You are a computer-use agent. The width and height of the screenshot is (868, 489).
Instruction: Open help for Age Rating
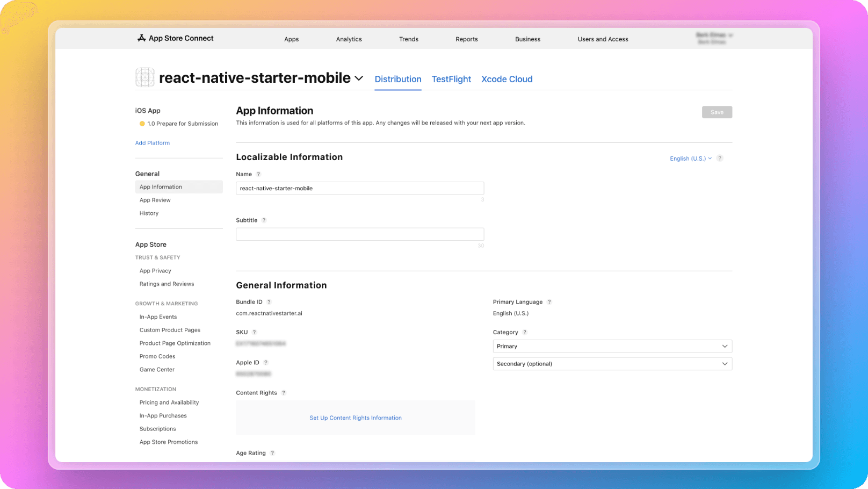pyautogui.click(x=272, y=453)
